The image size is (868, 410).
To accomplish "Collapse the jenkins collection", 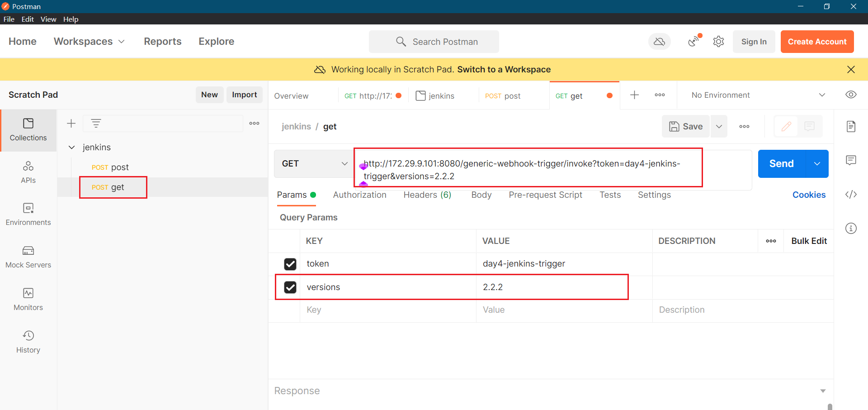I will (x=71, y=147).
